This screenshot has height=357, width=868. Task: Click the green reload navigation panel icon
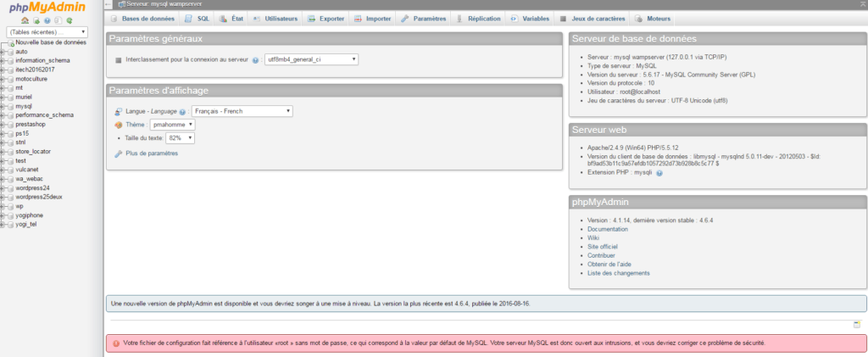[70, 20]
